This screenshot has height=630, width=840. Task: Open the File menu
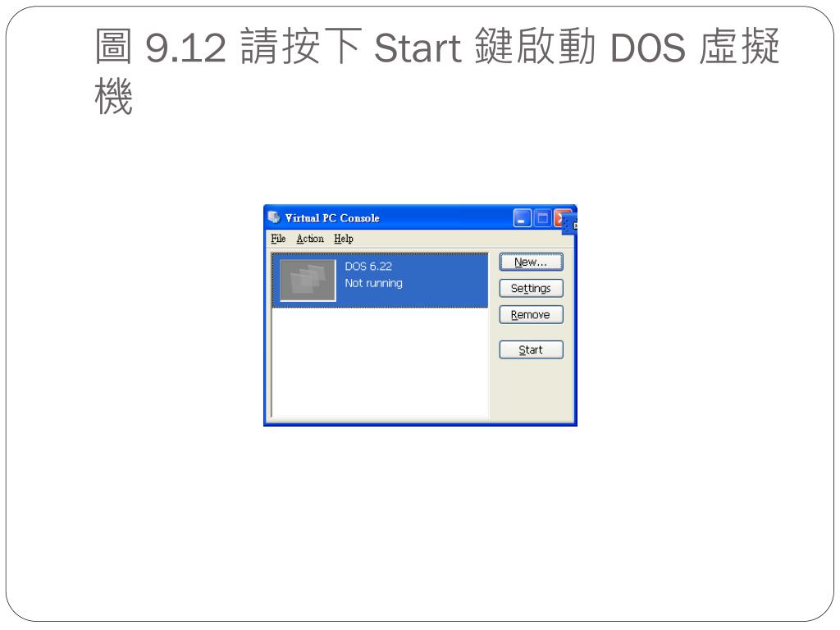278,239
